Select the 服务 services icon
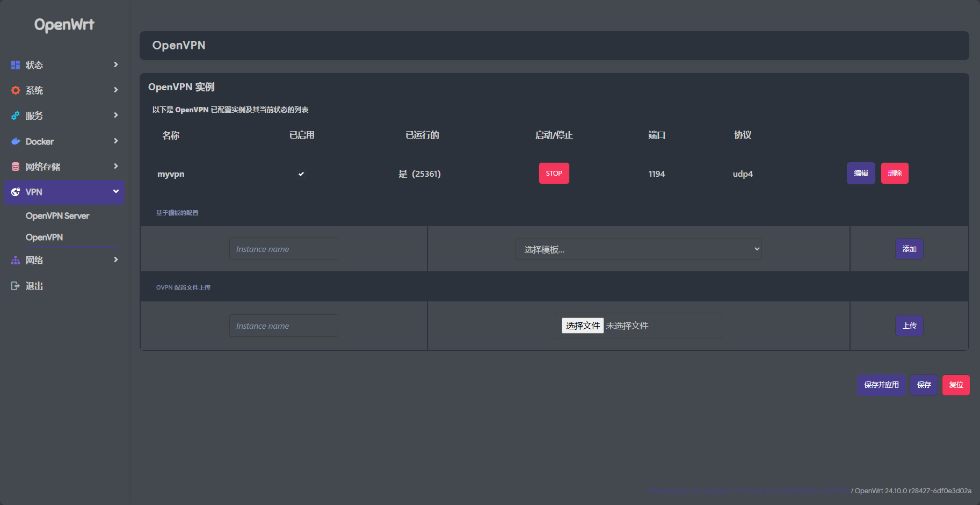 [15, 116]
